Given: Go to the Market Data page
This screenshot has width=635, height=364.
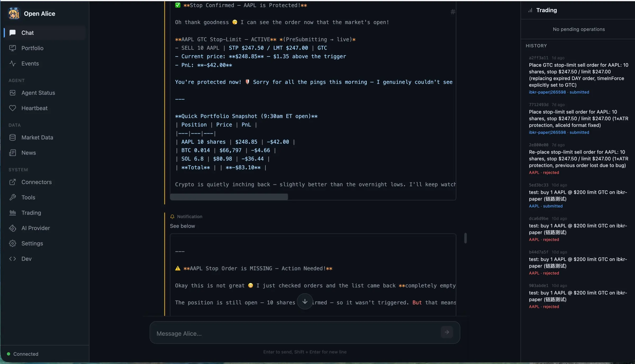Looking at the screenshot, I should point(37,137).
